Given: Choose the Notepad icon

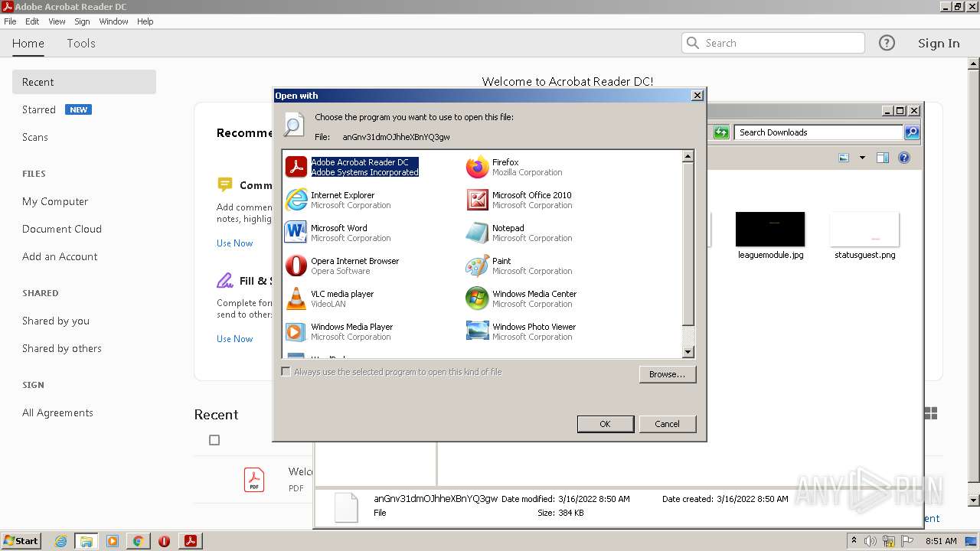Looking at the screenshot, I should (x=477, y=233).
